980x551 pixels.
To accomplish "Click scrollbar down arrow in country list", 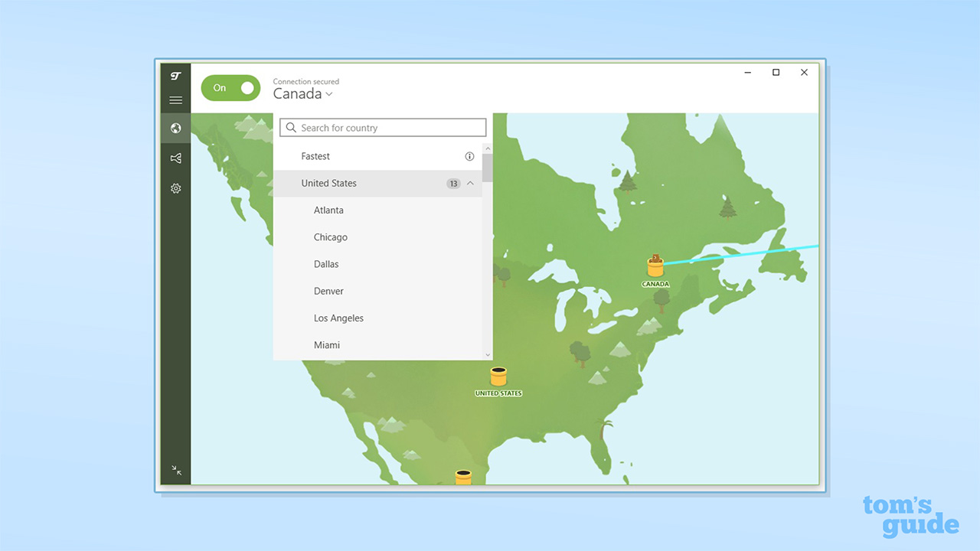I will pyautogui.click(x=488, y=355).
